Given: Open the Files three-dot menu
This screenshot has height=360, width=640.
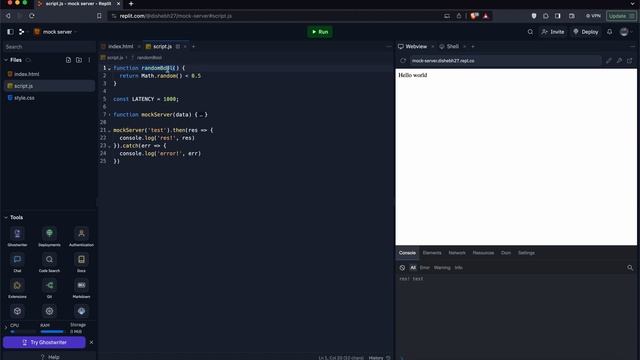Looking at the screenshot, I should pos(89,60).
